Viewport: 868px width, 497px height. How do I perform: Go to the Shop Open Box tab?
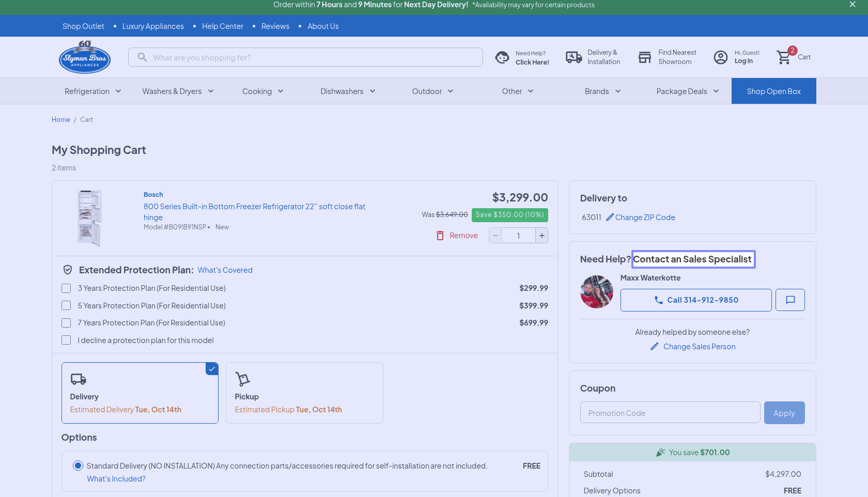point(773,91)
